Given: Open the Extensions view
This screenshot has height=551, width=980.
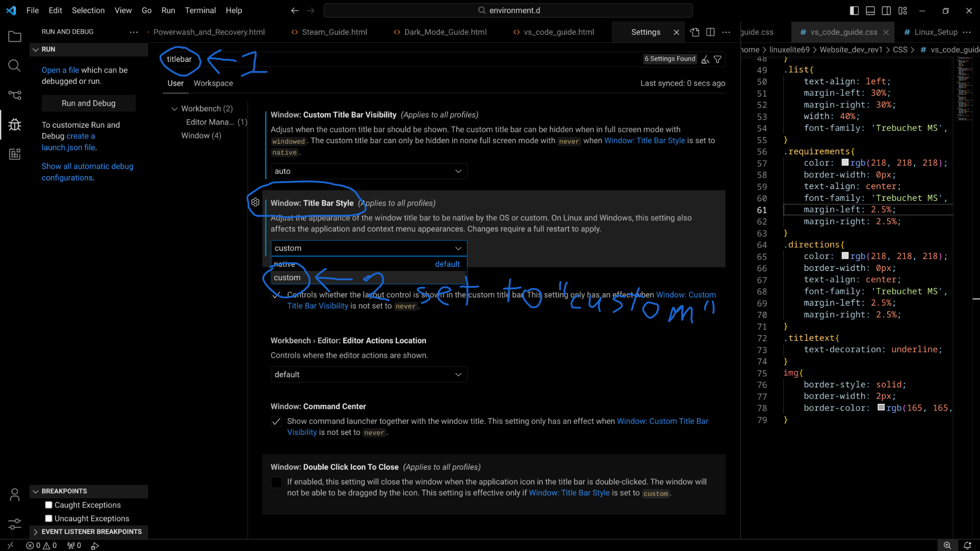Looking at the screenshot, I should point(14,154).
